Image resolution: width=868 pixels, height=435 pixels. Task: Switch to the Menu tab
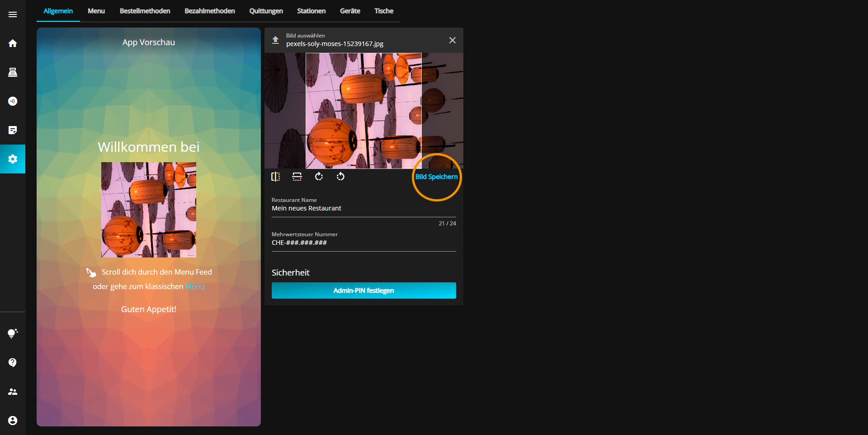[96, 11]
